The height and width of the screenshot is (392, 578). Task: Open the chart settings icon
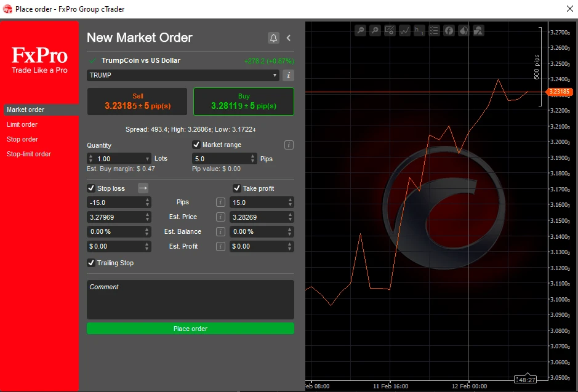(390, 30)
